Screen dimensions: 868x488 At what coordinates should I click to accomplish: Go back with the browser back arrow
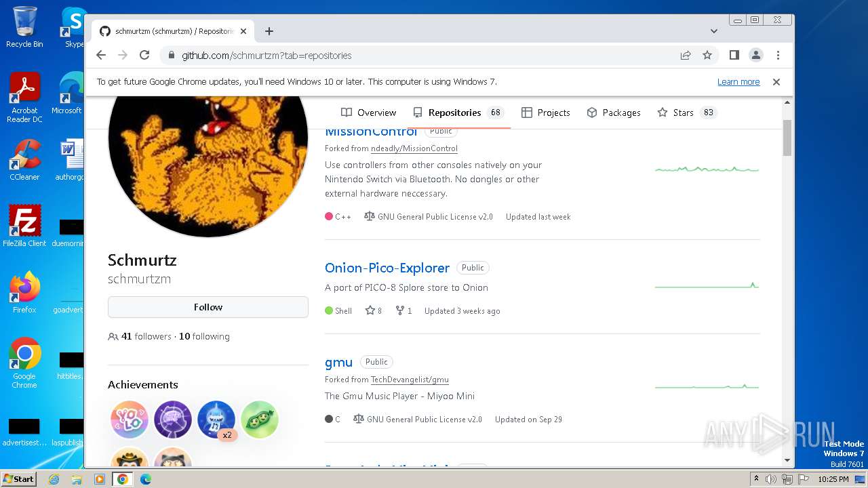click(x=101, y=56)
